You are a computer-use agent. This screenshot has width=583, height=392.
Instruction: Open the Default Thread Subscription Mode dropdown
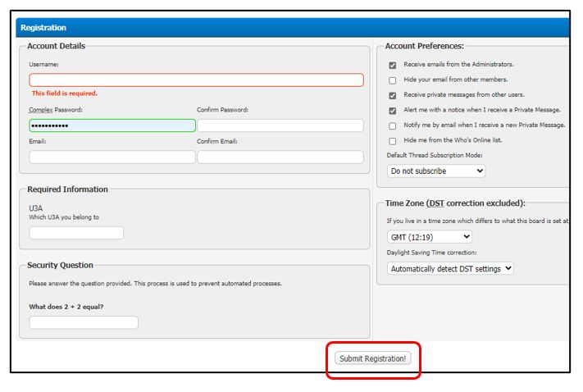(436, 171)
